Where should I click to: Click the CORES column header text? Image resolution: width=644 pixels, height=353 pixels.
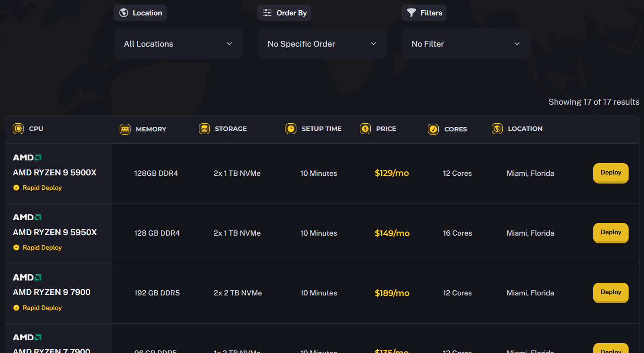tap(455, 129)
